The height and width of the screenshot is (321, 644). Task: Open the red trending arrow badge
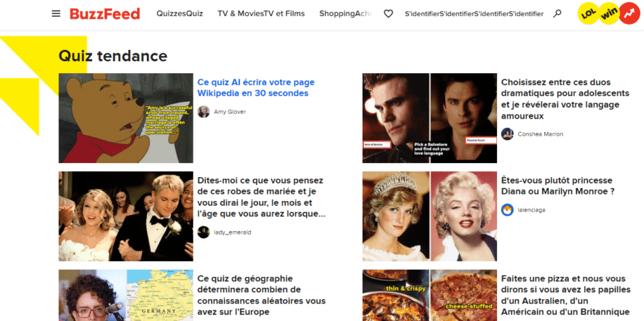point(629,13)
